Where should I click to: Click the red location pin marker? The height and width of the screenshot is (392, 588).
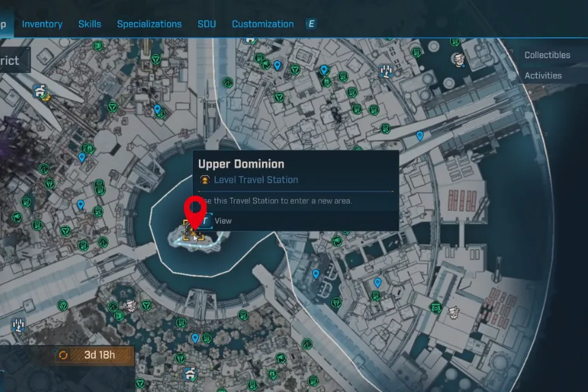pos(196,208)
